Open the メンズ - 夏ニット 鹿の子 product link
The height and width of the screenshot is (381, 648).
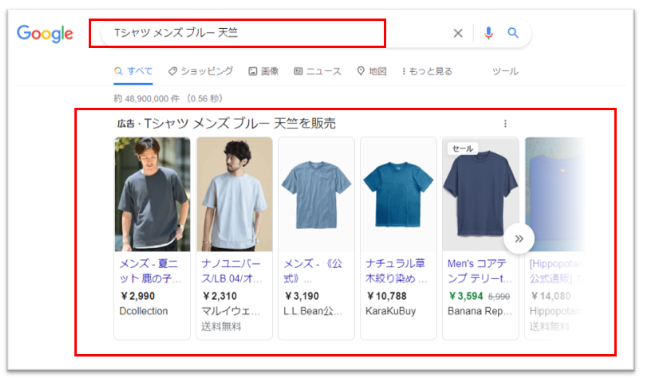point(150,271)
